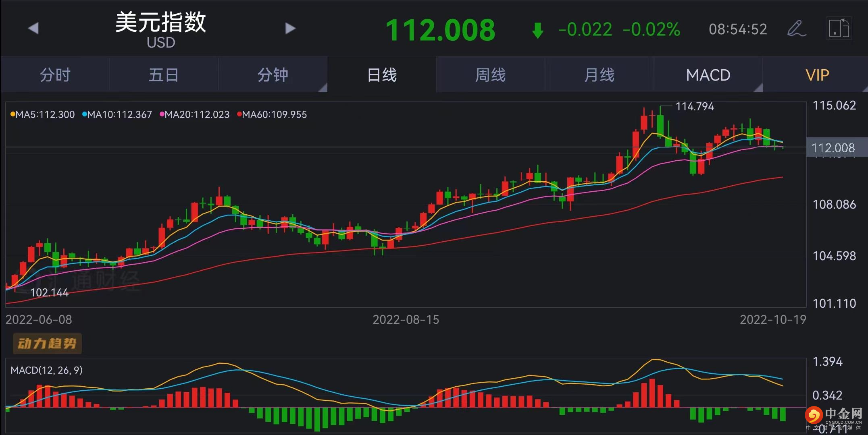Tap the MACD(12, 26, 9) parameter label

click(x=46, y=370)
